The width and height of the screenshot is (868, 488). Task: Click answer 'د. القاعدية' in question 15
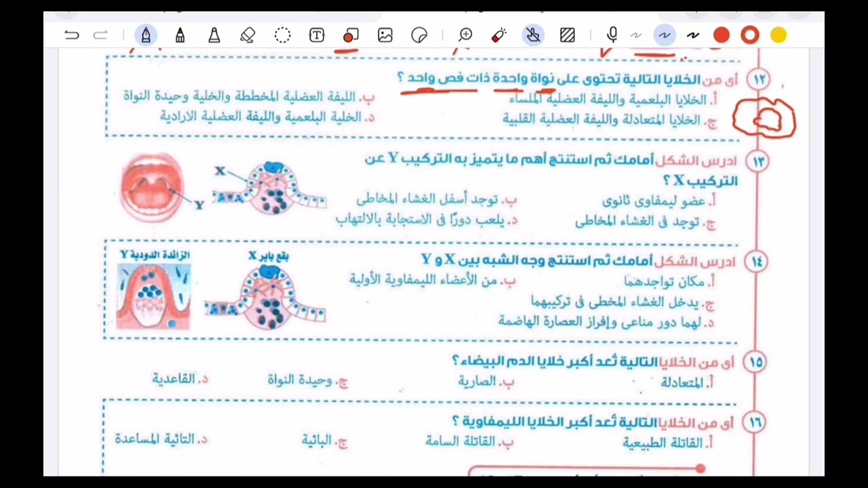point(180,379)
